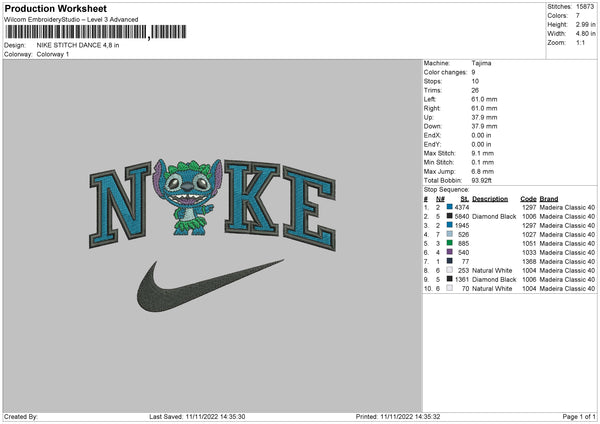600x424 pixels.
Task: Select the 'Up:' measurement label
Action: click(428, 117)
